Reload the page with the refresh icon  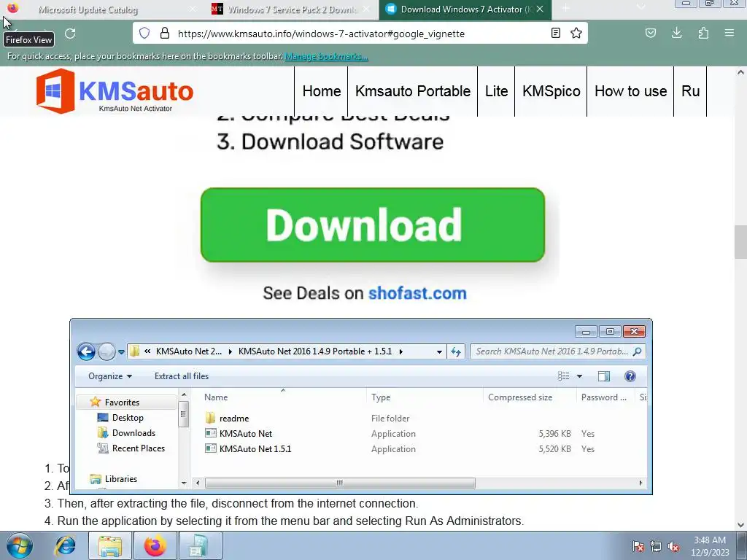pyautogui.click(x=70, y=34)
